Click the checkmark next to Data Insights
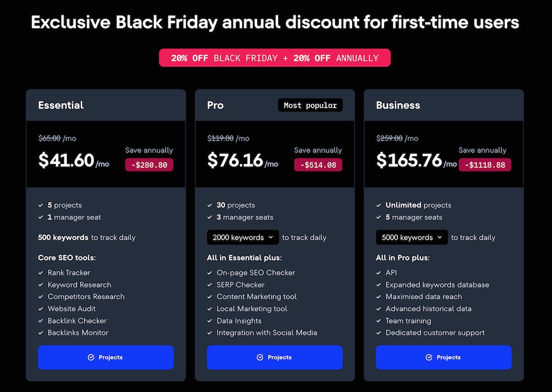Screen dimensions: 552x392 (x=210, y=321)
